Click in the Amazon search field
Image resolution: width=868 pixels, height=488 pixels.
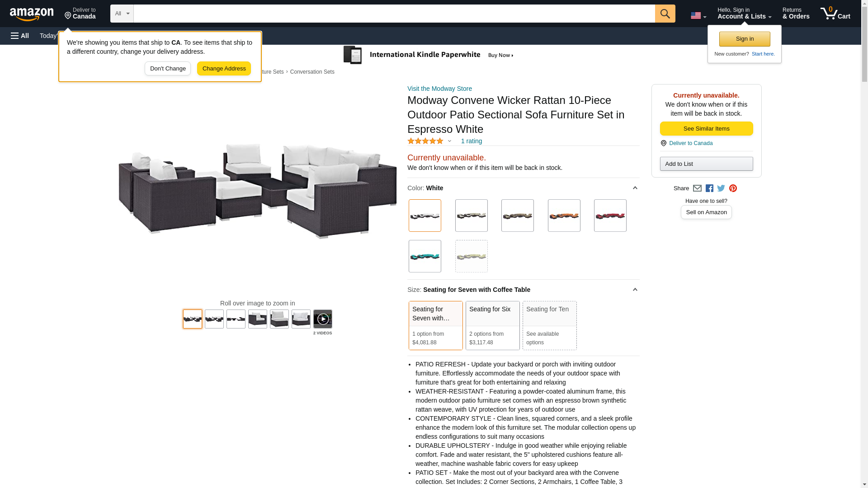[394, 14]
